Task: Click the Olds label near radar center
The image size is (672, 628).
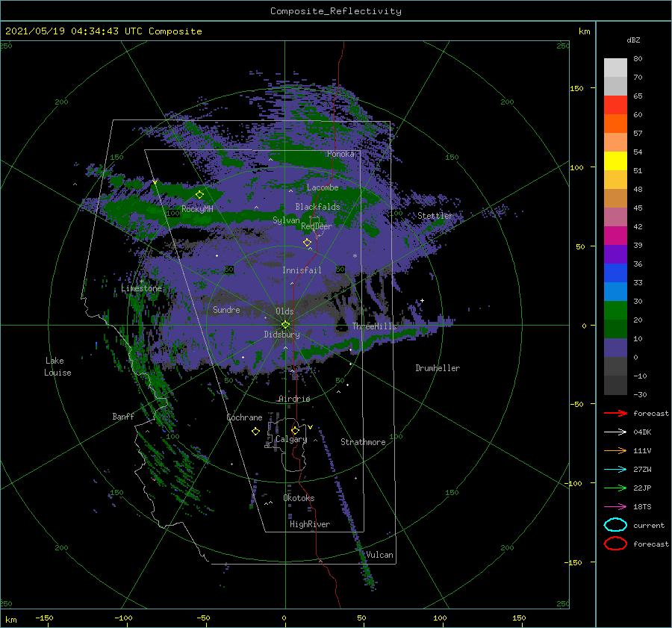Action: click(284, 311)
